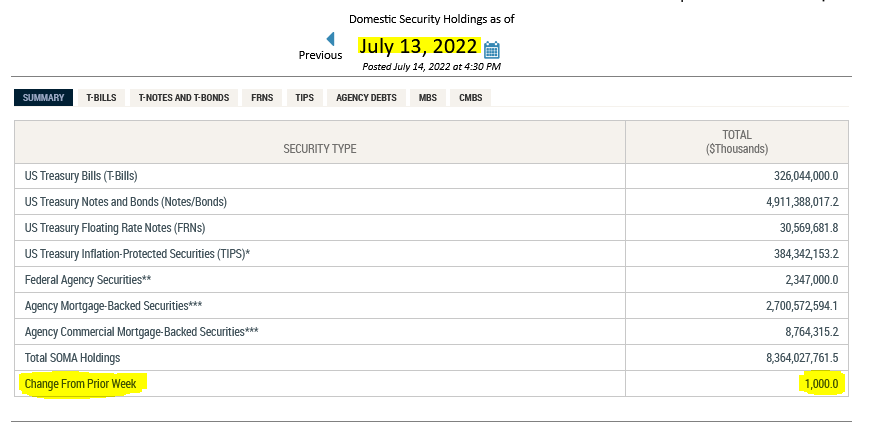Viewport: 873px width, 425px height.
Task: Click the value 2,700,572,594.1
Action: pos(802,306)
